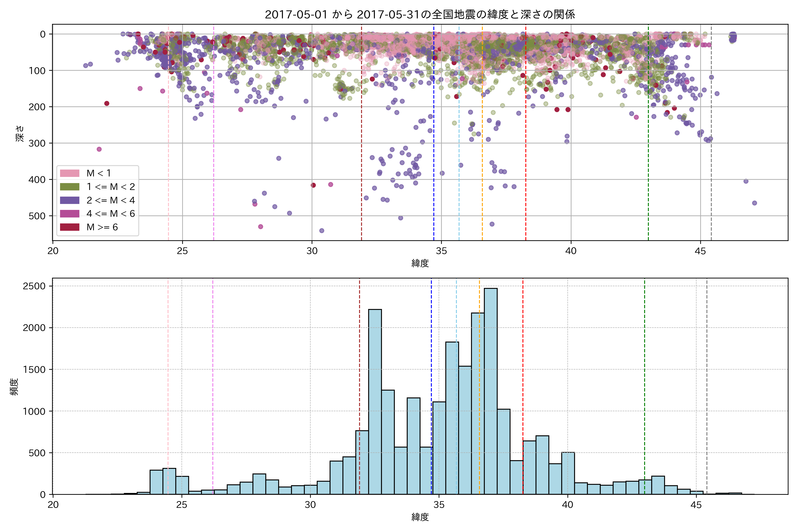The image size is (798, 532).
Task: Click the purple 2 <= M < 4 swatch
Action: [x=70, y=200]
